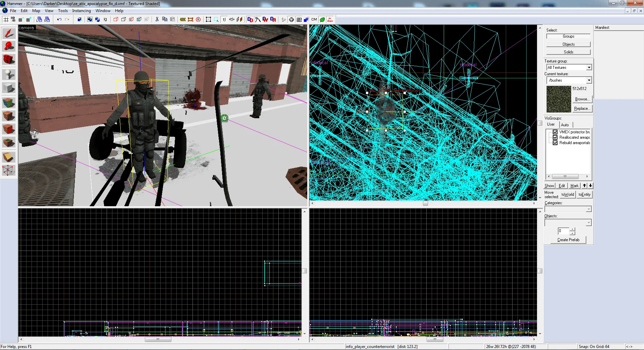This screenshot has width=644, height=350.
Task: Open the Categories dropdown
Action: pyautogui.click(x=588, y=209)
